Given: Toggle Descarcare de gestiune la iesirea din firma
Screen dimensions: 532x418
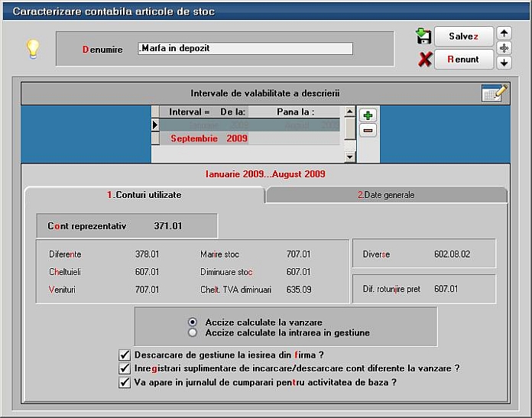Looking at the screenshot, I should pos(125,355).
